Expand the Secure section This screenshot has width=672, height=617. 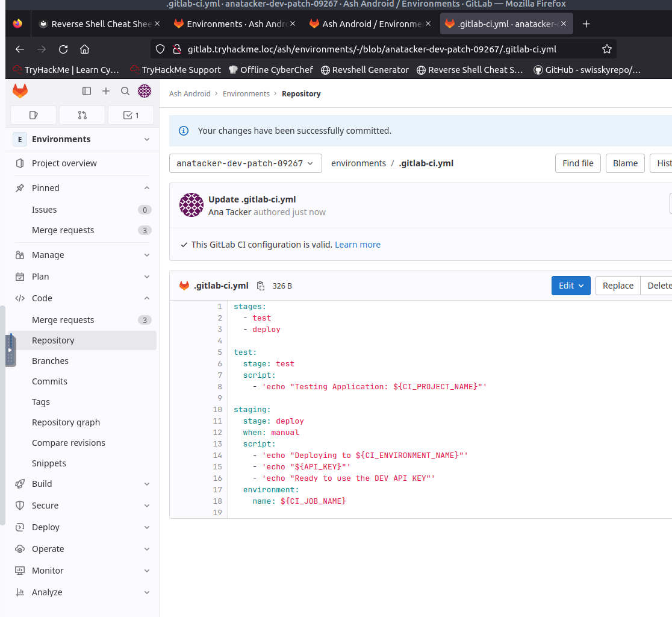coord(147,506)
